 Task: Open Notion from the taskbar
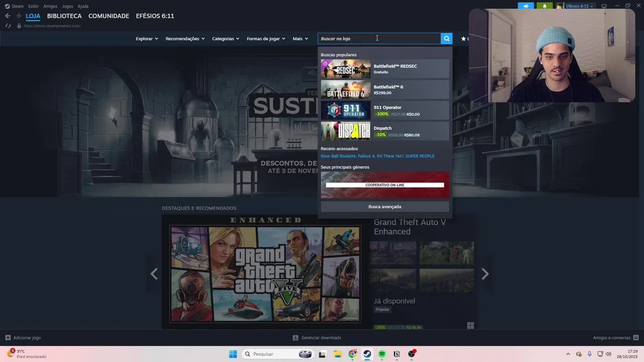[x=397, y=354]
